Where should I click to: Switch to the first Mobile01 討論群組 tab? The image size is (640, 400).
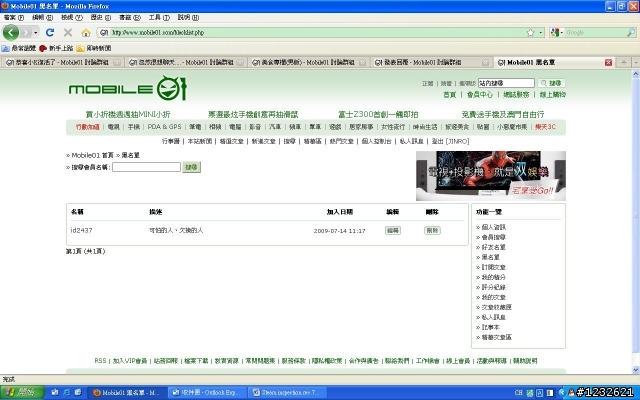[x=62, y=62]
